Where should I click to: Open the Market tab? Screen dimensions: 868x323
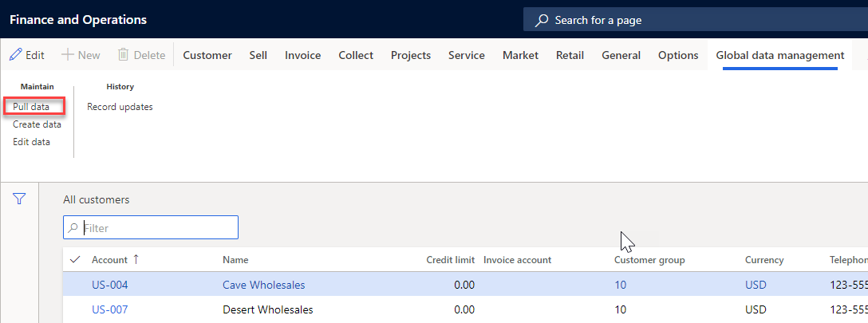click(520, 55)
